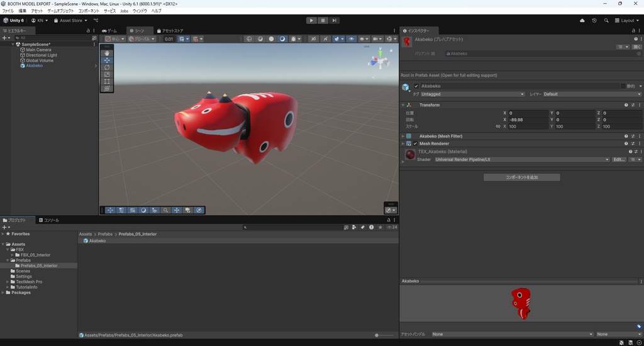The height and width of the screenshot is (346, 644).
Task: Open the Layout dropdown
Action: [627, 21]
